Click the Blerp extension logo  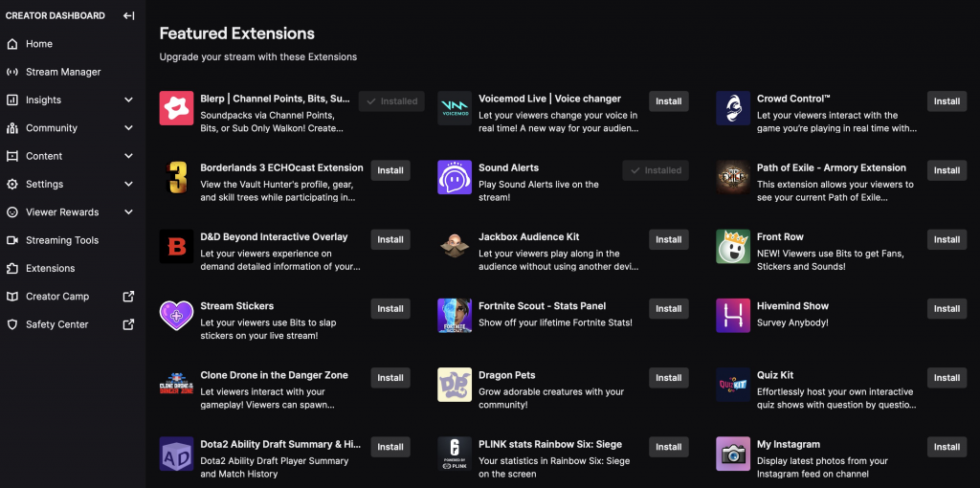(x=176, y=108)
